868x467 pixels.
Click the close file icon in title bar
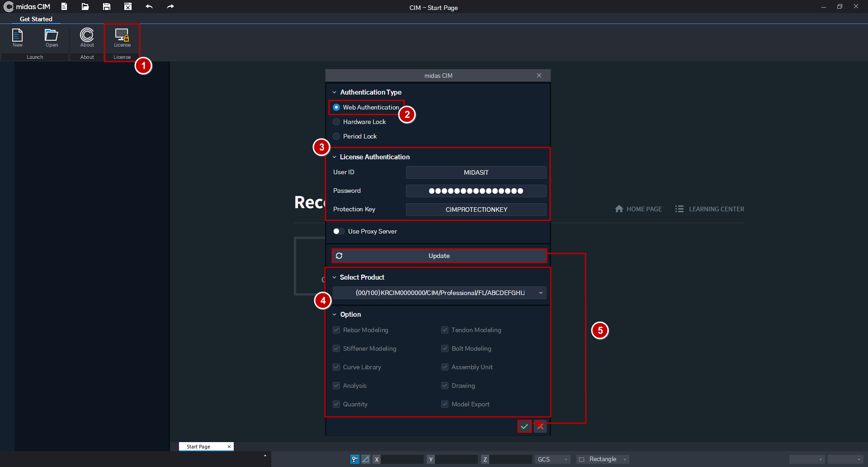(x=128, y=6)
